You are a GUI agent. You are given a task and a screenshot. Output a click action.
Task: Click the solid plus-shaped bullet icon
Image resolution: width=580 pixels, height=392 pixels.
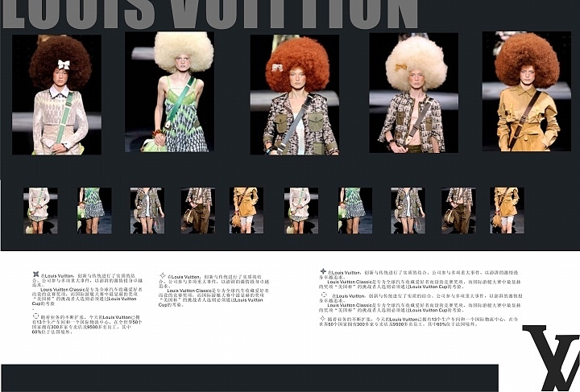(323, 271)
